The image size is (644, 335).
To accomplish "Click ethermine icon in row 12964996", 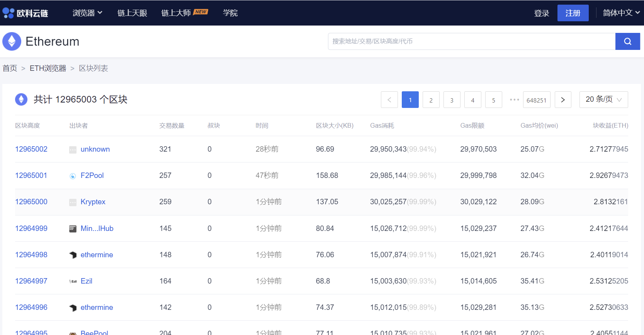I will pos(73,308).
